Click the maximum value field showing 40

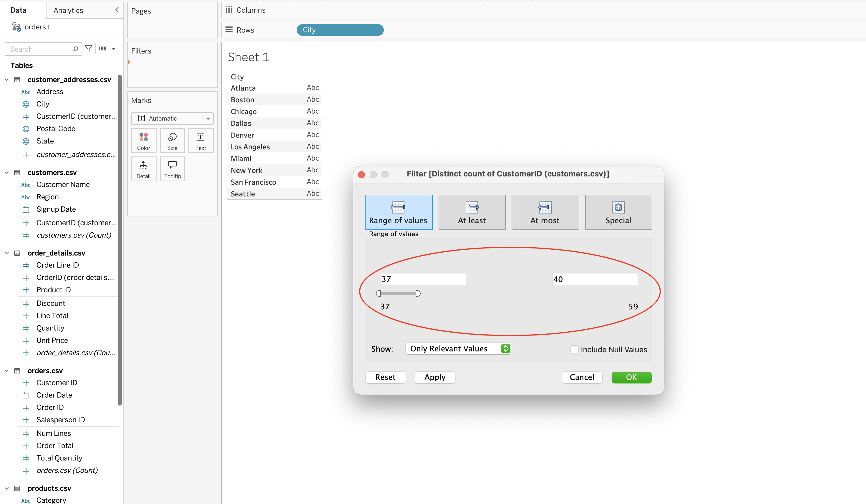[594, 279]
